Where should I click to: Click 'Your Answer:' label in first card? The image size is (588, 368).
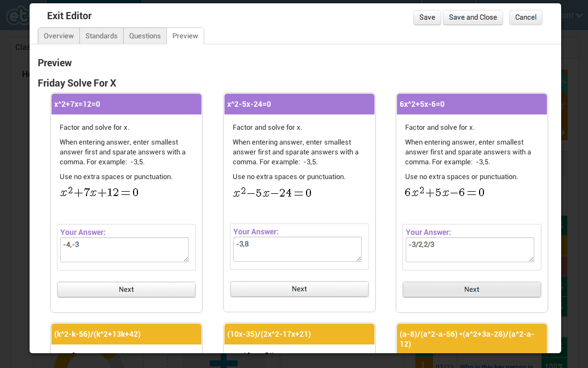tap(83, 232)
